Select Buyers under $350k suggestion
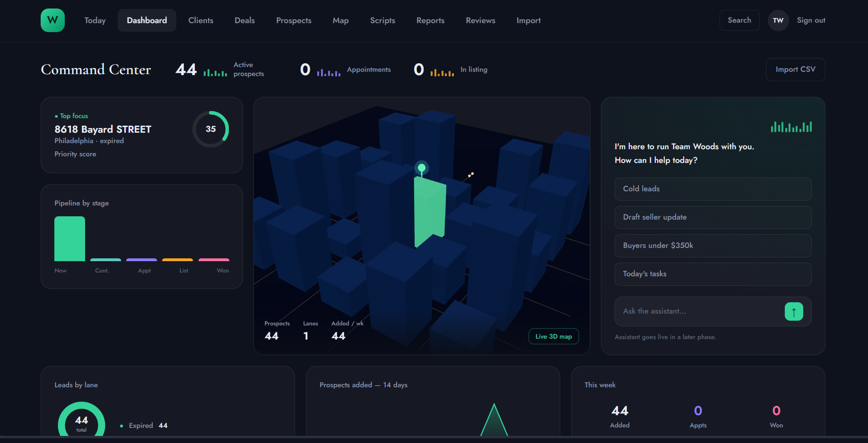This screenshot has width=868, height=443. [713, 246]
